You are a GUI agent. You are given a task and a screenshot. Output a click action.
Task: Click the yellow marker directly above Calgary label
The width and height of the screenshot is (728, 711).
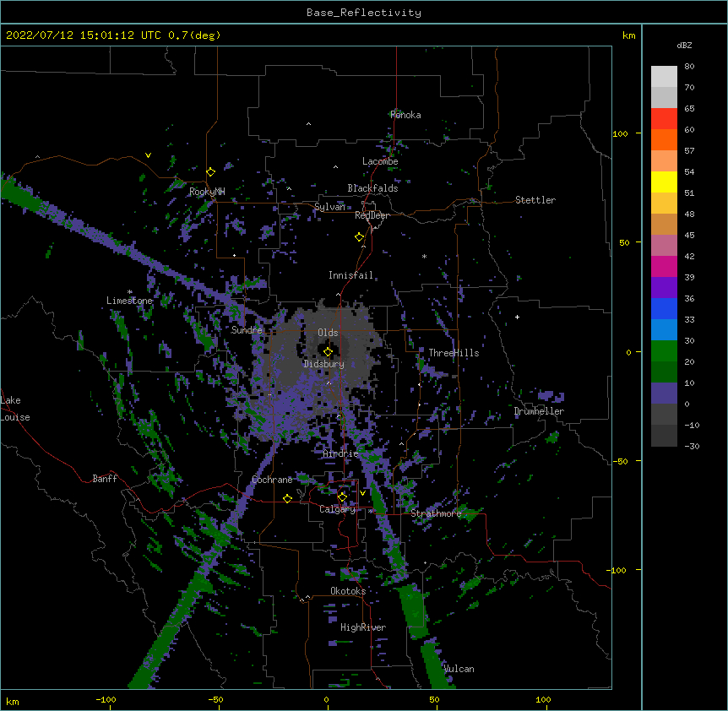[342, 497]
